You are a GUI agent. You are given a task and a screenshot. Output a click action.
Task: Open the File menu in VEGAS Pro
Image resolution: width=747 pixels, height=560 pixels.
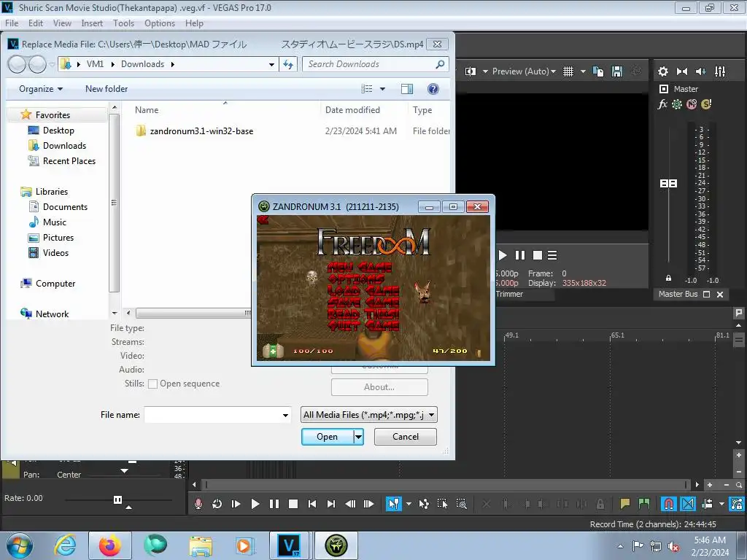[x=12, y=23]
